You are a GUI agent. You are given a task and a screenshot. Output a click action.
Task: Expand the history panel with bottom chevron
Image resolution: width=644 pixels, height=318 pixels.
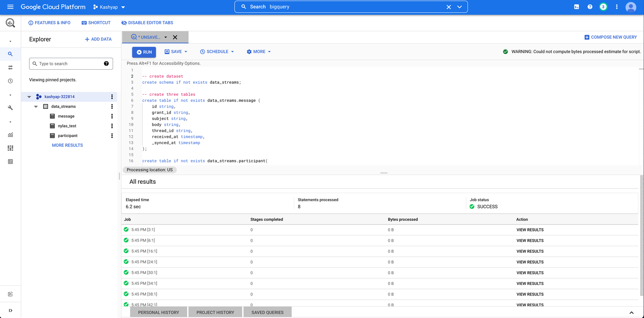(x=632, y=312)
